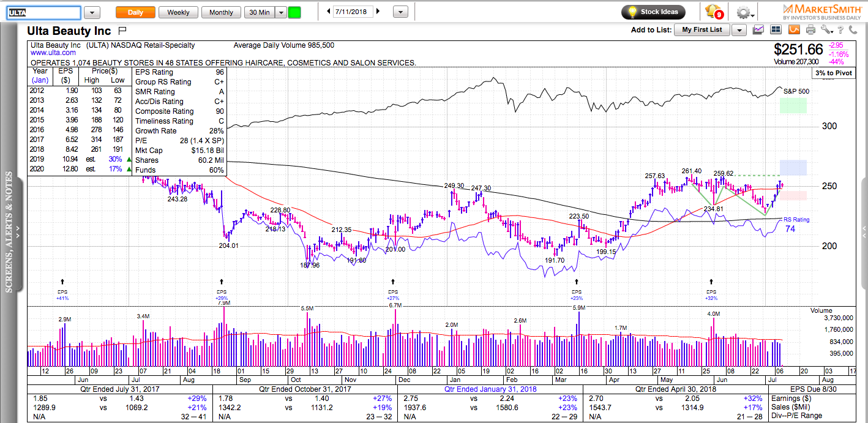Click the EPS Rating 96 row

click(x=179, y=72)
